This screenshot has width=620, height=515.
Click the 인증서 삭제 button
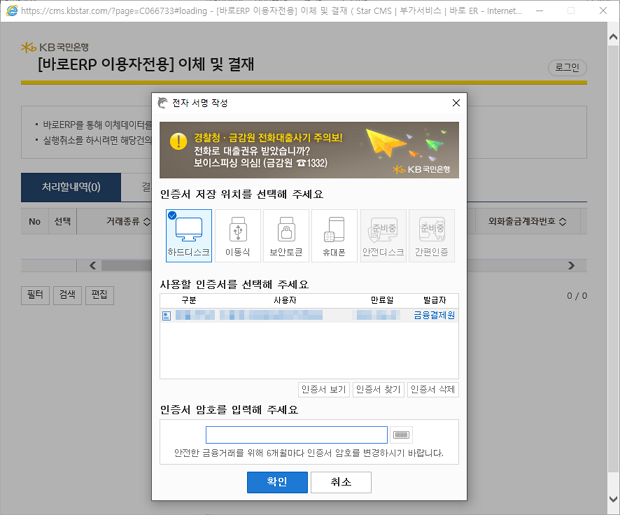click(x=433, y=390)
